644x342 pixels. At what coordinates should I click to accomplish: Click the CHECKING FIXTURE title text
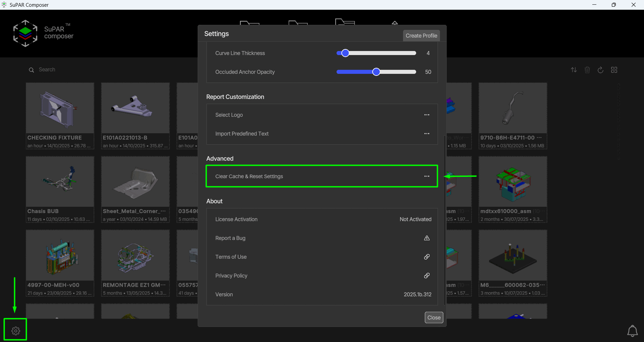click(54, 138)
